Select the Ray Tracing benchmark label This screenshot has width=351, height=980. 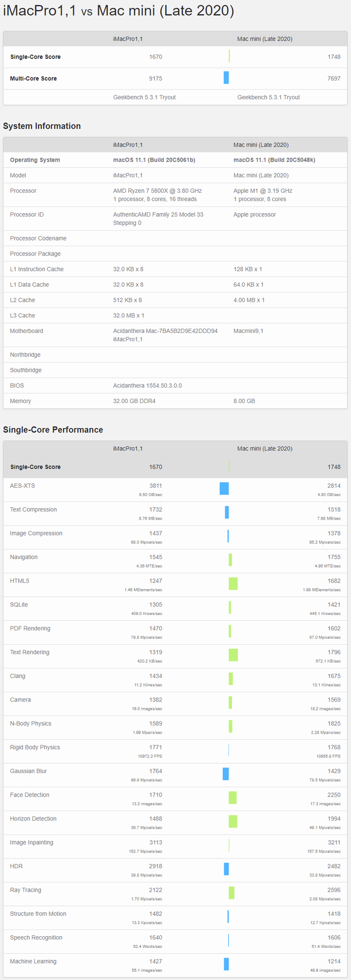25,890
